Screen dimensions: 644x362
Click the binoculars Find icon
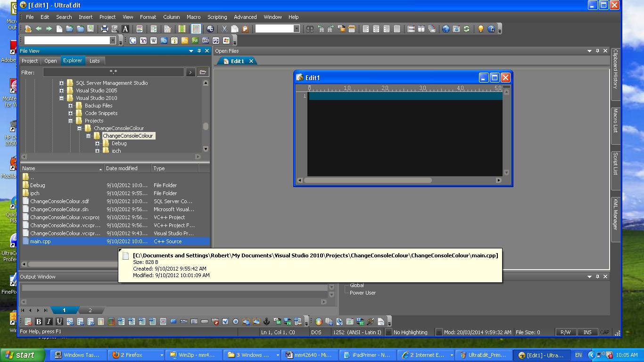pos(310,29)
